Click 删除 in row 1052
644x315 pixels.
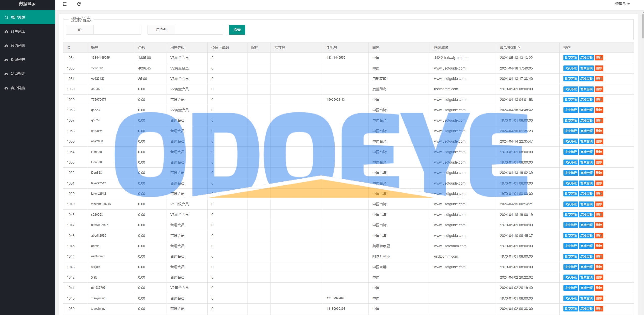click(x=599, y=173)
